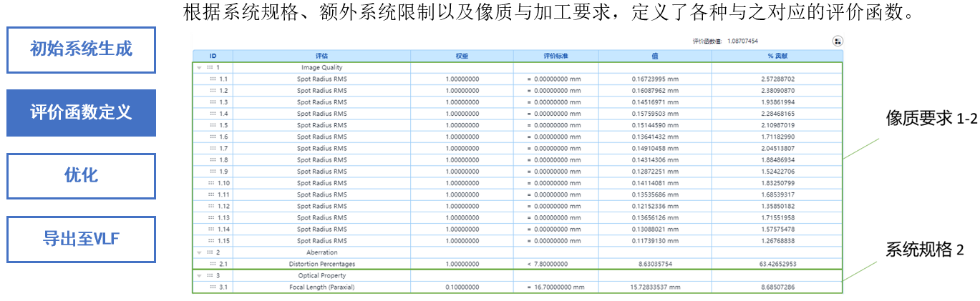Click the drag handle for row 1.5

(x=213, y=125)
